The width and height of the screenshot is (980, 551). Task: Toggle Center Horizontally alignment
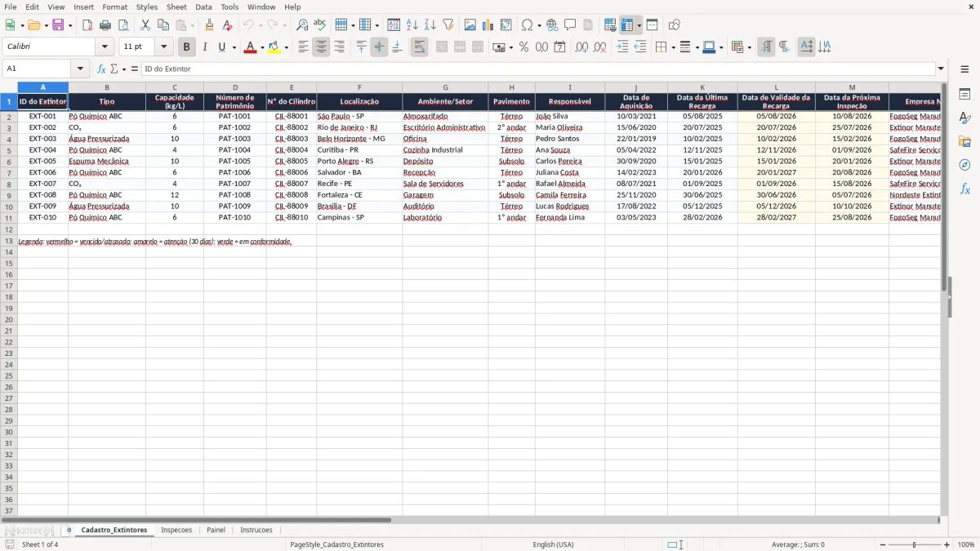click(321, 47)
